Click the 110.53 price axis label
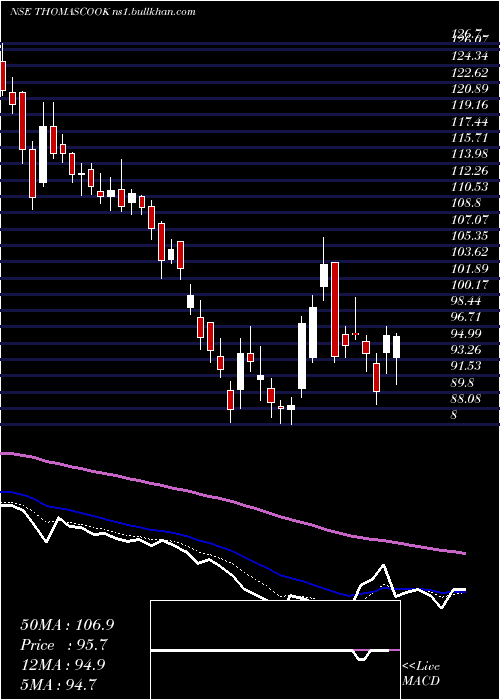The width and height of the screenshot is (500, 700). pyautogui.click(x=470, y=187)
